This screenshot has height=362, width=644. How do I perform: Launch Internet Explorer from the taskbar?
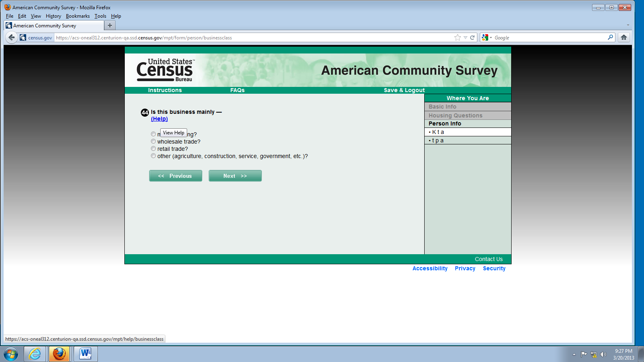35,354
